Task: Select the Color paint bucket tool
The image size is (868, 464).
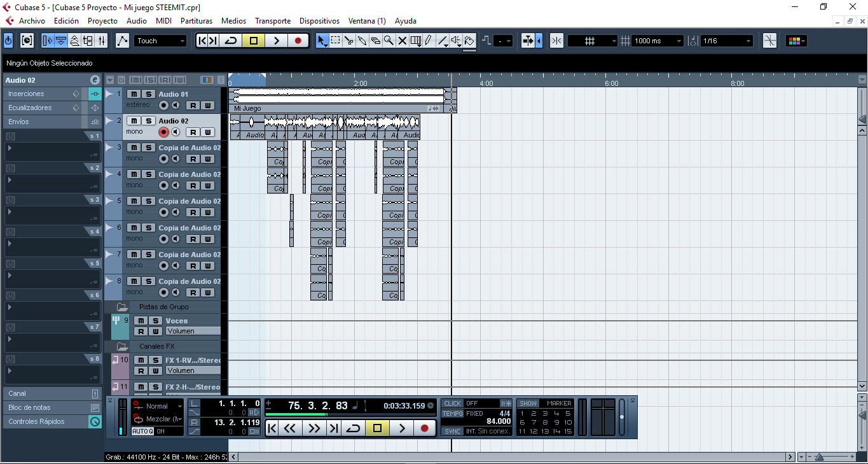Action: coord(469,41)
